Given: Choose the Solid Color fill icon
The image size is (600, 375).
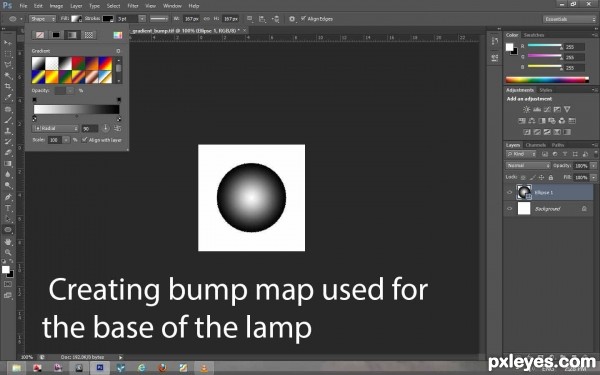Looking at the screenshot, I should point(56,35).
